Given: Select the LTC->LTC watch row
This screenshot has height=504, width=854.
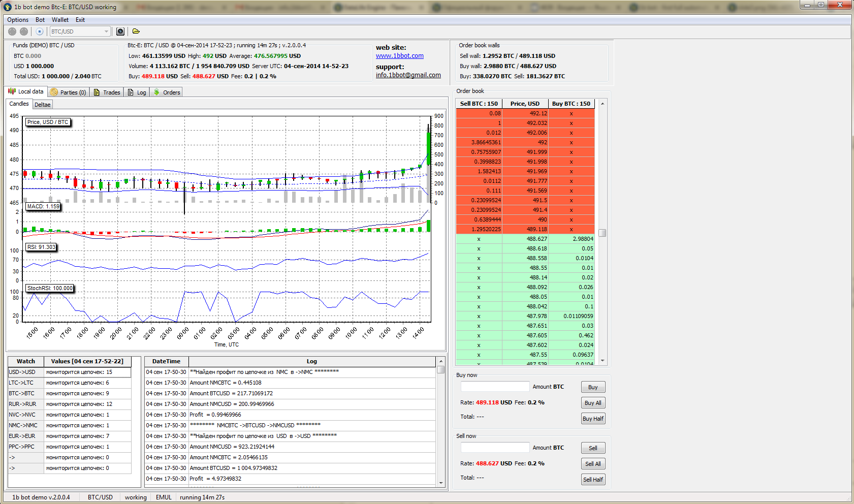Looking at the screenshot, I should click(70, 383).
